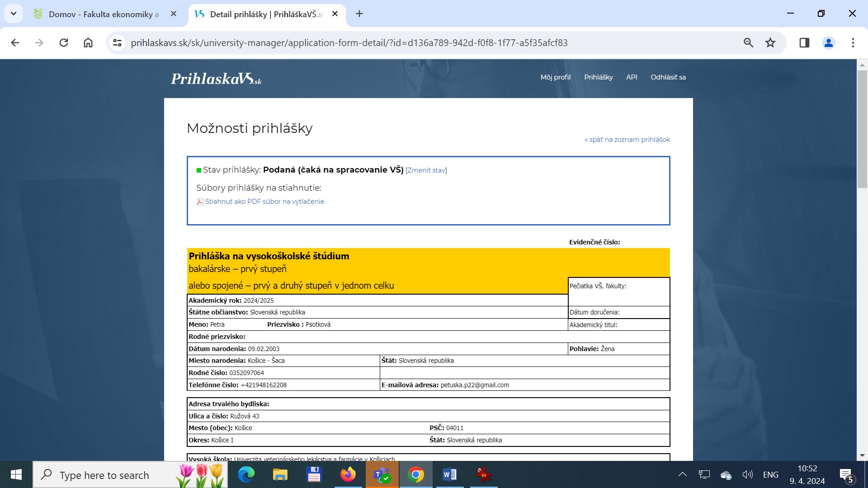Bookmark page with star icon
Screen dimensions: 868x488
click(x=770, y=43)
